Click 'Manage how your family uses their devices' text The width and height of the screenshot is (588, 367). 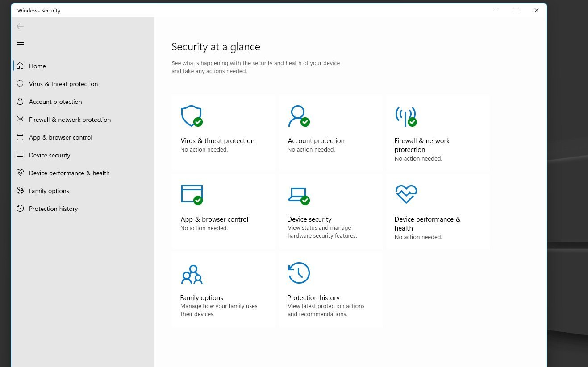pos(219,310)
